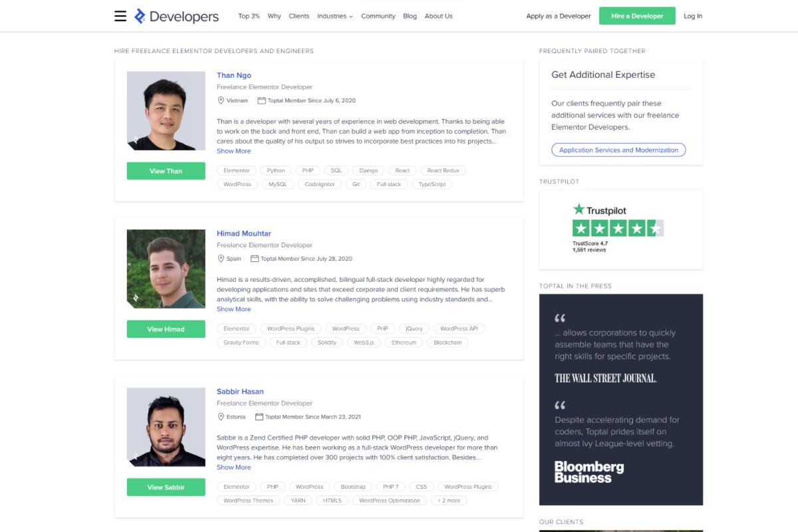The height and width of the screenshot is (532, 798).
Task: Go to the Why nav item
Action: click(x=274, y=16)
